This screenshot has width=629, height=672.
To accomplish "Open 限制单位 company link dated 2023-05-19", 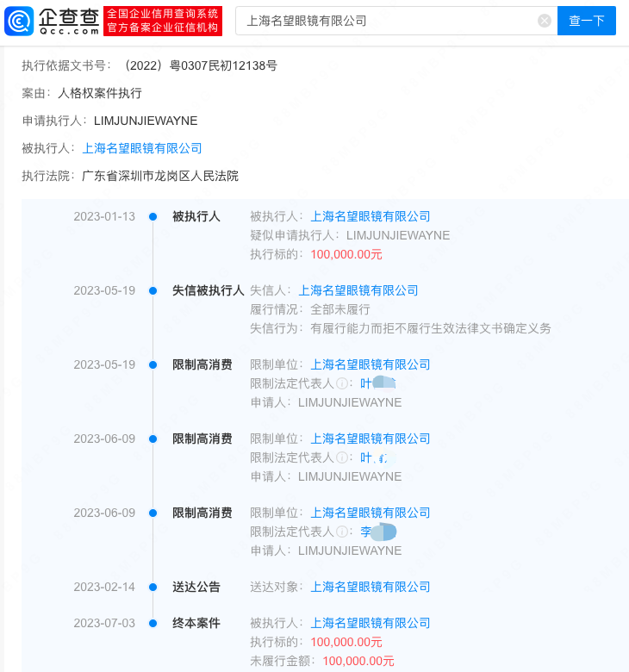I will [x=370, y=364].
